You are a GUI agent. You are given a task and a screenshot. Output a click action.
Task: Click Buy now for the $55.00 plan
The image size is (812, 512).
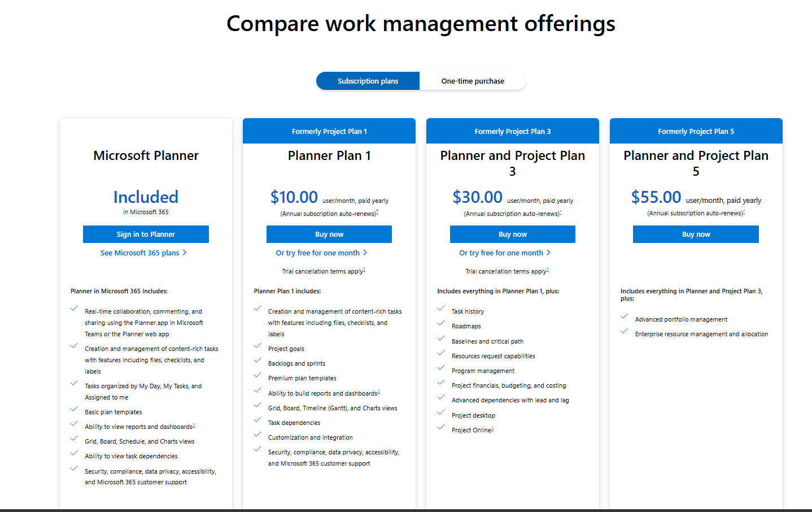[696, 234]
